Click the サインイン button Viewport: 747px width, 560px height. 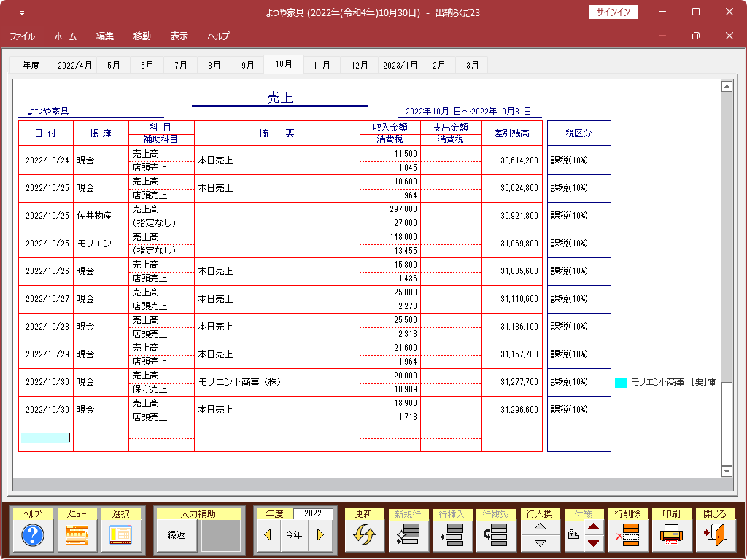(x=613, y=12)
